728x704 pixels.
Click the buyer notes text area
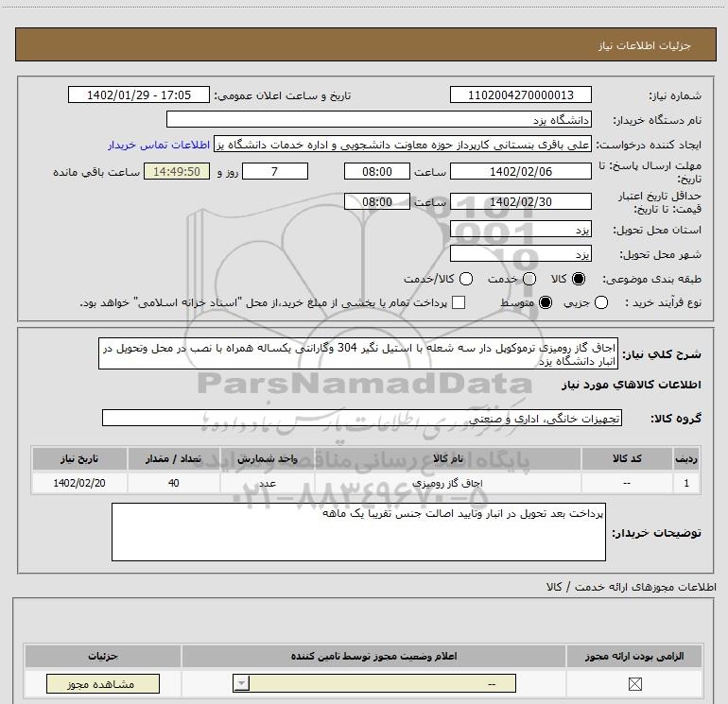pos(358,532)
